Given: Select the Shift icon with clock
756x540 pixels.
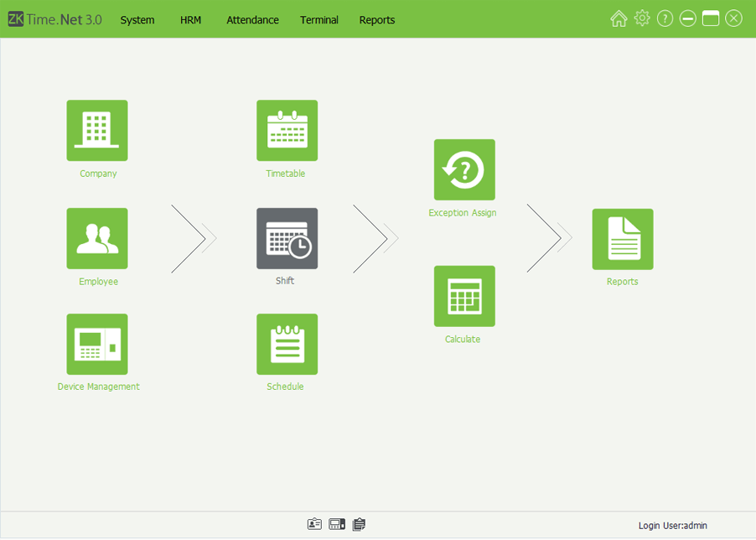Looking at the screenshot, I should pyautogui.click(x=287, y=238).
